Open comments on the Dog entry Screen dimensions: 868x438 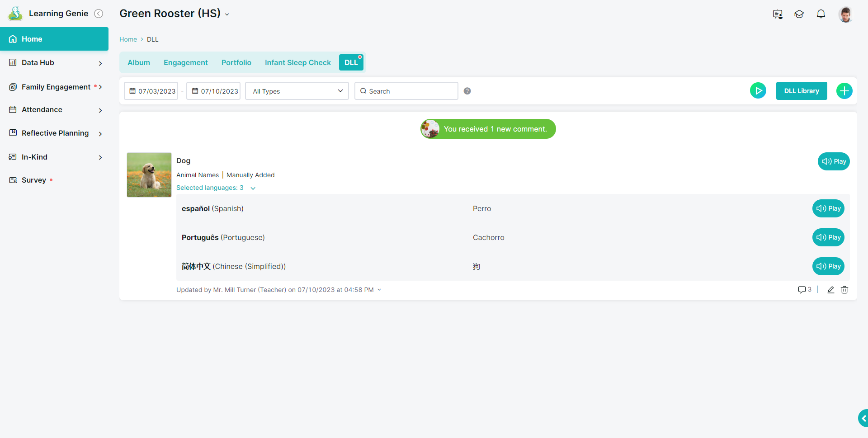pos(804,290)
